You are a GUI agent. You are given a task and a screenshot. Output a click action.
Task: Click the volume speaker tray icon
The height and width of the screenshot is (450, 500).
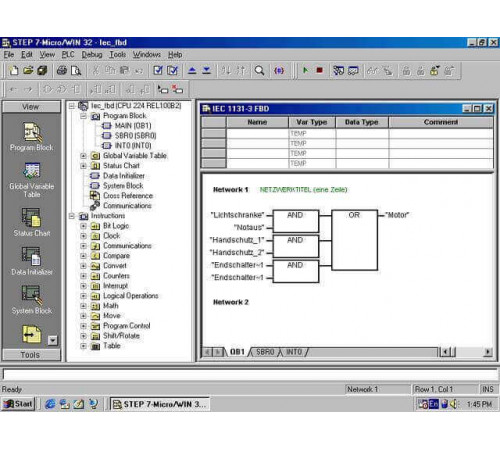[454, 404]
